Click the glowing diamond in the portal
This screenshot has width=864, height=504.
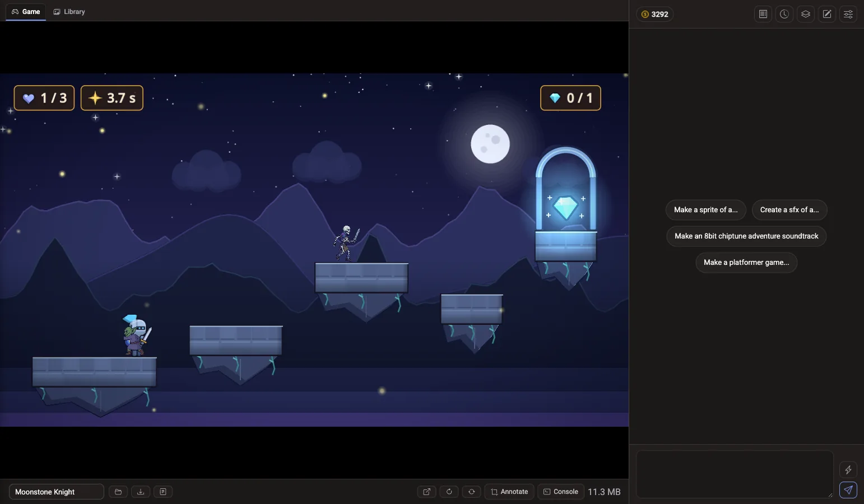coord(565,208)
